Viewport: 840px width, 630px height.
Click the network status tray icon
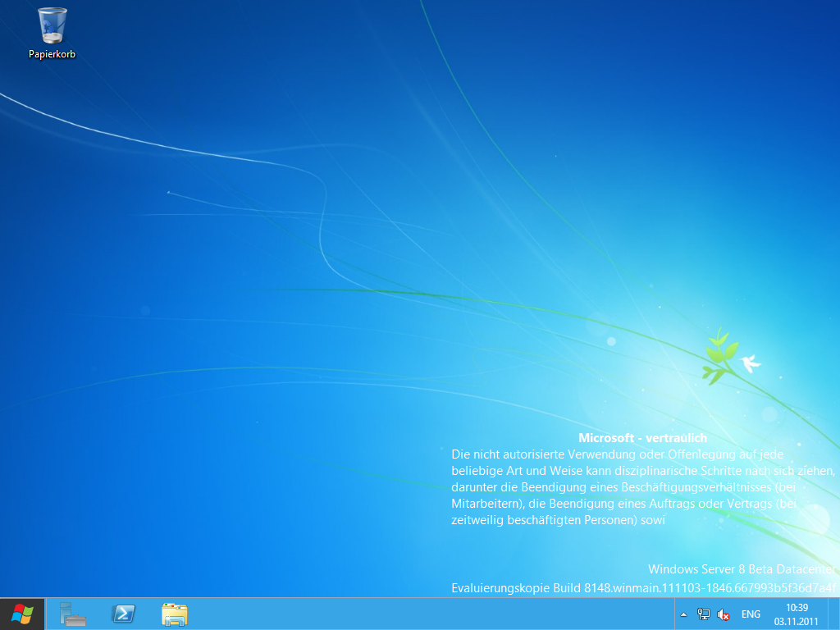tap(703, 614)
